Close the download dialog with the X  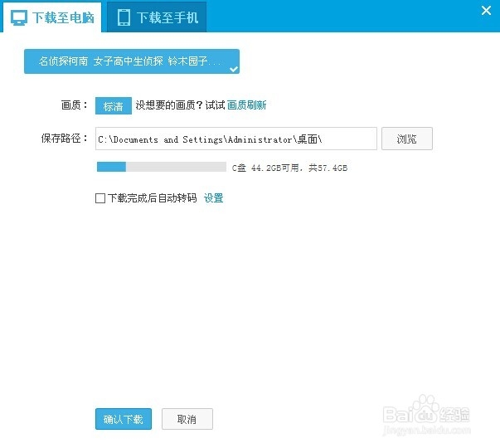coord(486,11)
